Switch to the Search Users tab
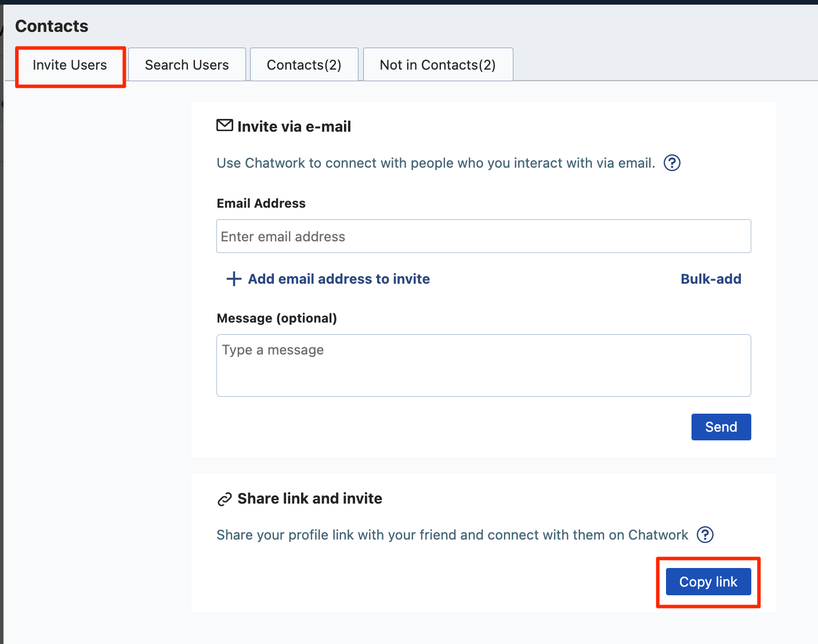This screenshot has width=818, height=644. (187, 64)
